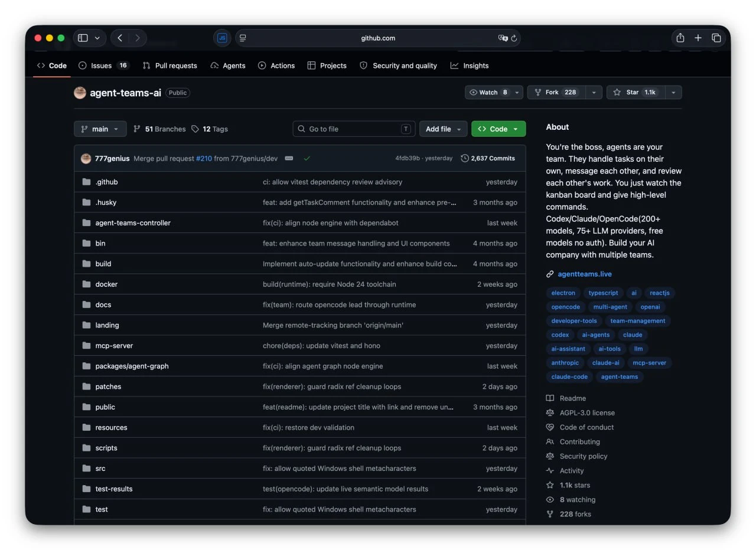Show the Safari tab overview
Screen dimensions: 756x550
click(x=716, y=38)
